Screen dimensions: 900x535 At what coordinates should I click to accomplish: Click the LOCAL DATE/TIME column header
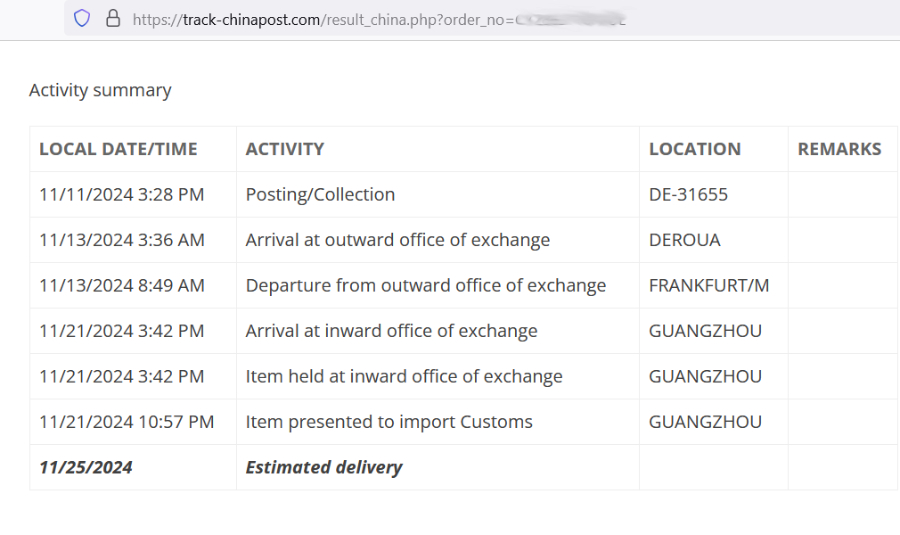[118, 149]
